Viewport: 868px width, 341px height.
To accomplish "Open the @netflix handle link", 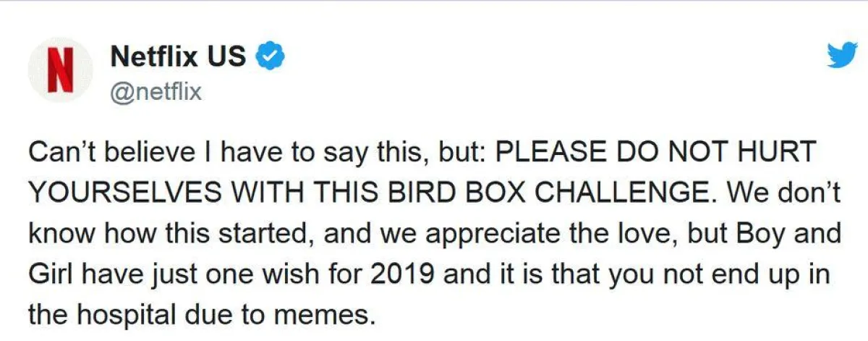I will tap(155, 92).
